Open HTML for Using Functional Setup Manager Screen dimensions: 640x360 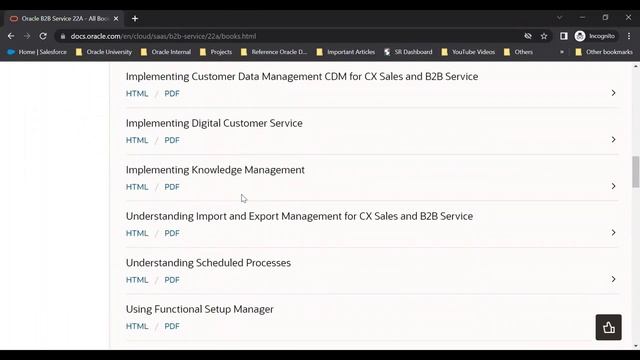click(137, 326)
